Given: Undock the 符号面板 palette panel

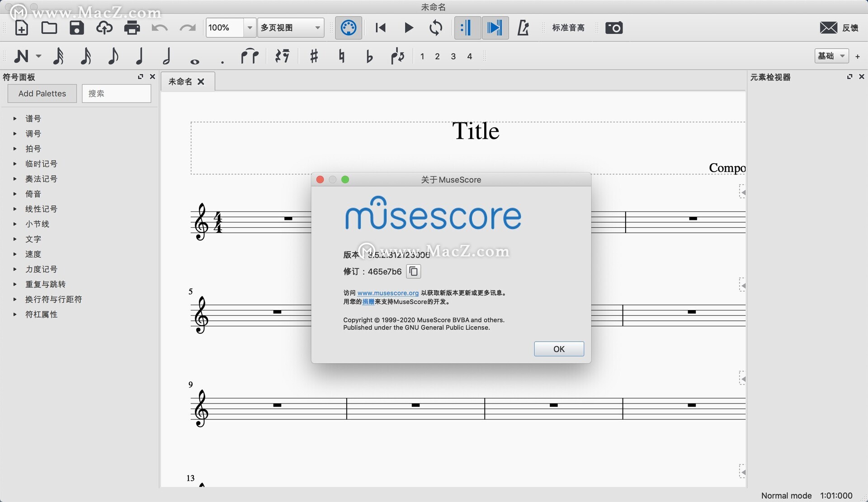Looking at the screenshot, I should point(141,77).
